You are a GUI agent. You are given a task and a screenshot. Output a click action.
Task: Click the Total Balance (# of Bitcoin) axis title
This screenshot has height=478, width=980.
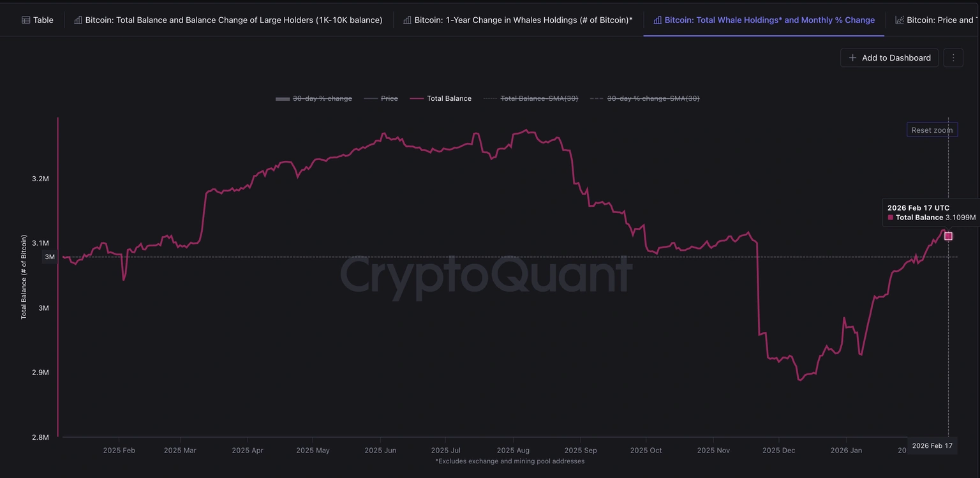24,277
